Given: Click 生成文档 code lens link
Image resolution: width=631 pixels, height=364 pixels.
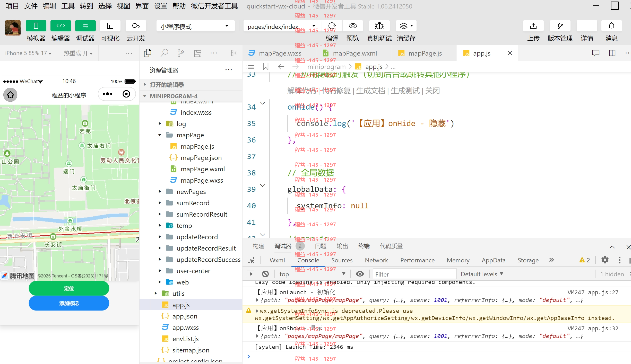Looking at the screenshot, I should tap(370, 91).
